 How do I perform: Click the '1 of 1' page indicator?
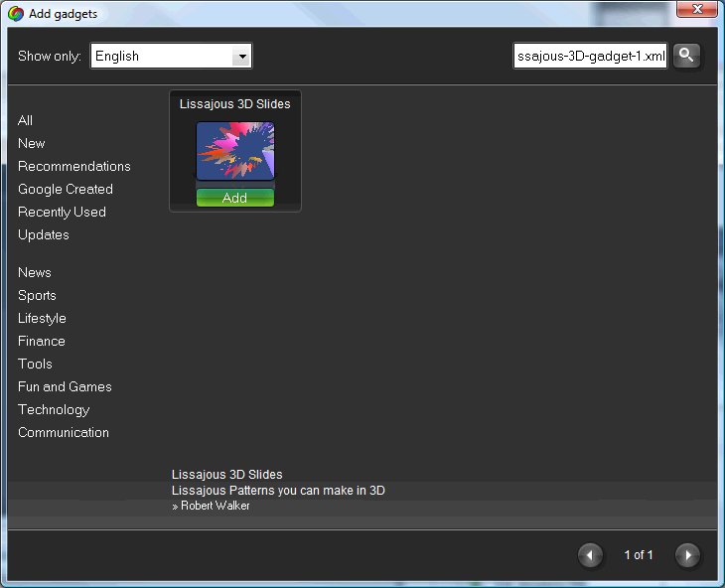click(639, 554)
